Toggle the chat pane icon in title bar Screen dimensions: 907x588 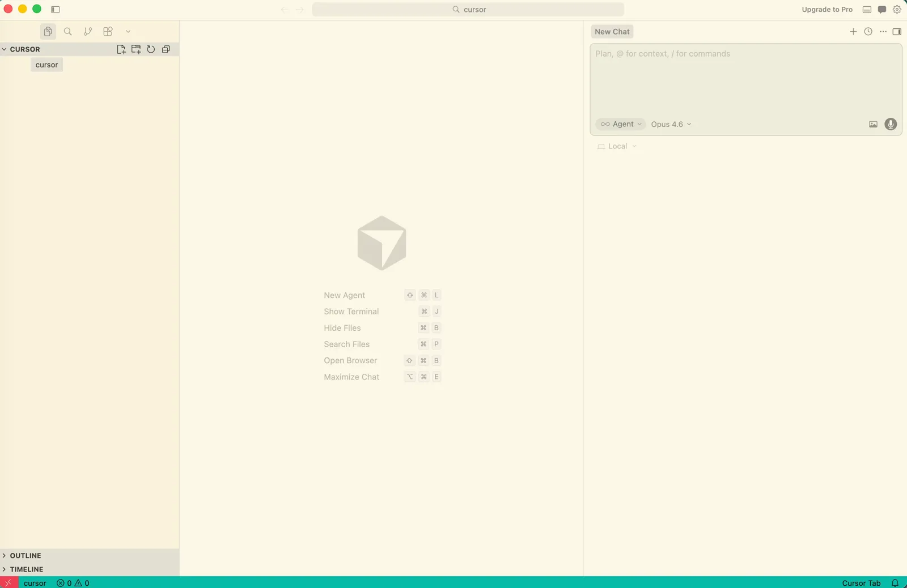882,10
